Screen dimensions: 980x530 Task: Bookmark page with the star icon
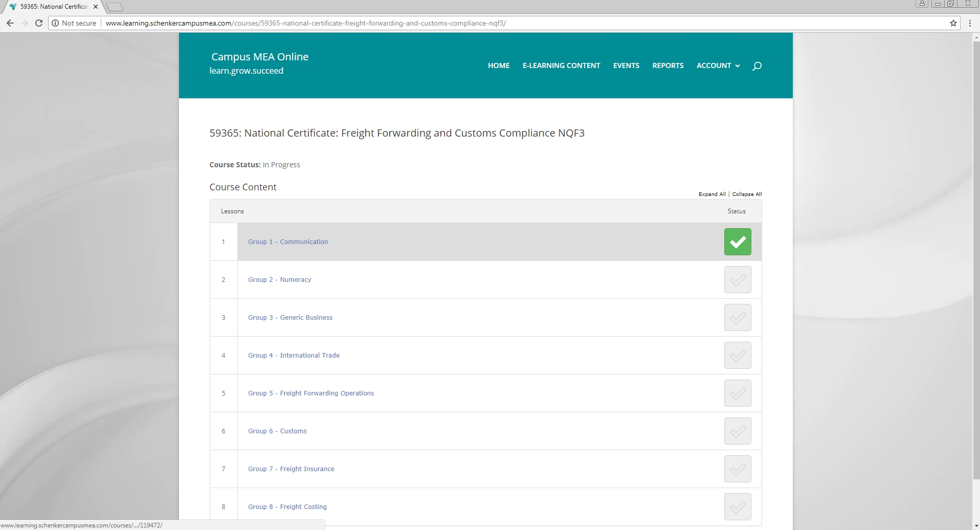[x=953, y=23]
